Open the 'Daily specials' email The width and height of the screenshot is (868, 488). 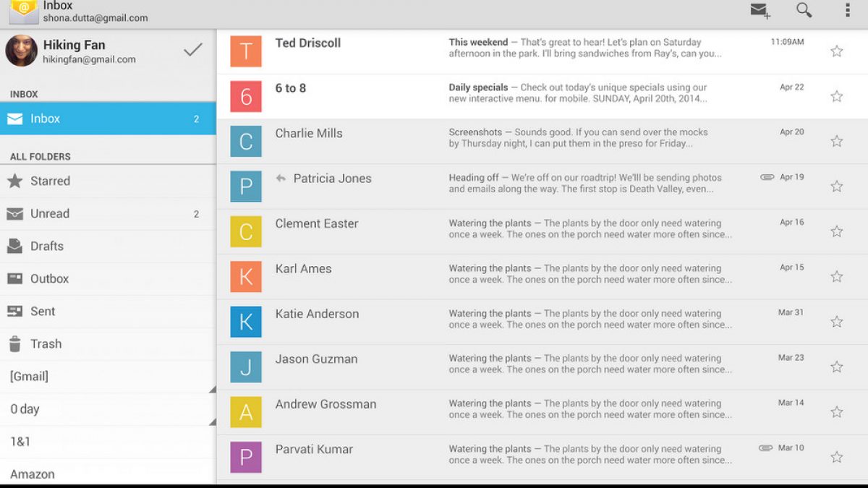tap(542, 96)
